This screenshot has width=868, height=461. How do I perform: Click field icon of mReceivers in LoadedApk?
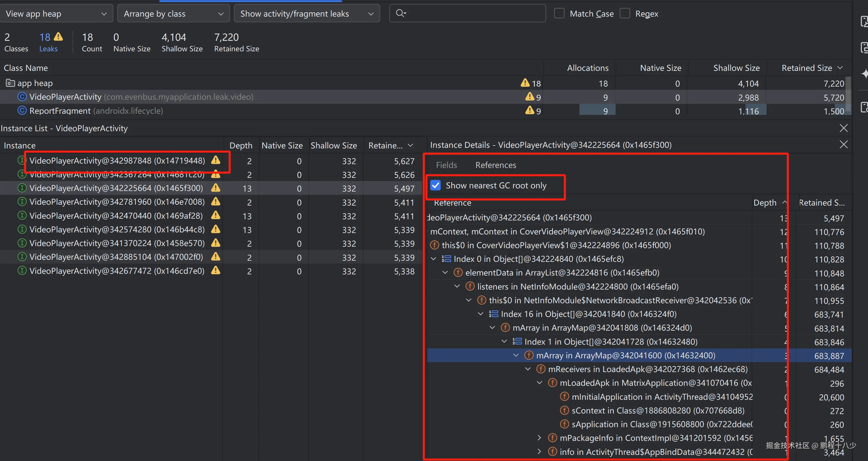541,369
